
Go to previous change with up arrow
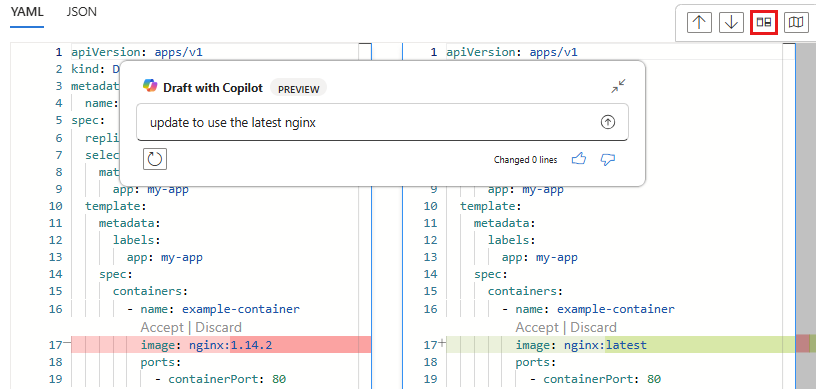[699, 23]
